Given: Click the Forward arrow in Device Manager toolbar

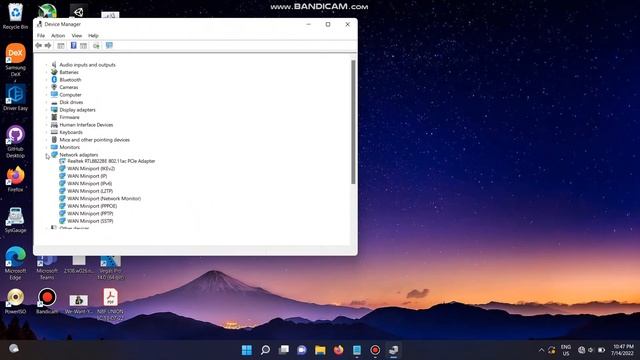Looking at the screenshot, I should (x=48, y=46).
